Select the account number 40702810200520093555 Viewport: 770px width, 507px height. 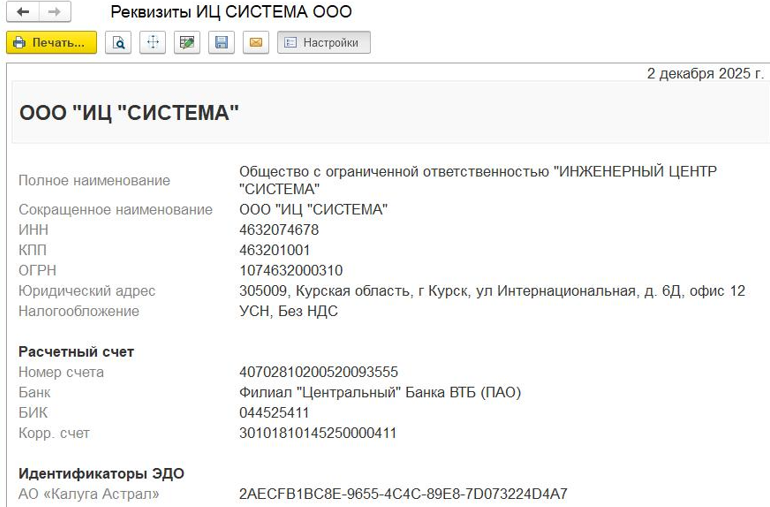click(319, 372)
